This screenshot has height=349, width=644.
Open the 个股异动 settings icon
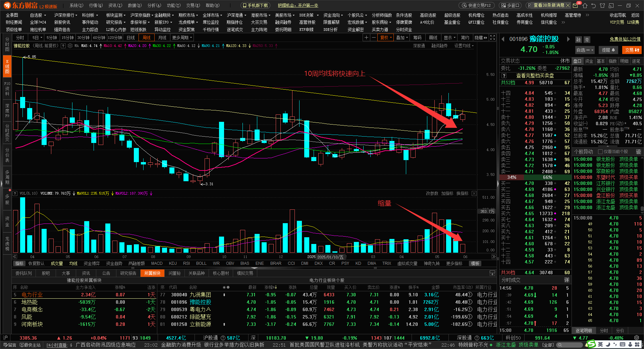coord(638,152)
